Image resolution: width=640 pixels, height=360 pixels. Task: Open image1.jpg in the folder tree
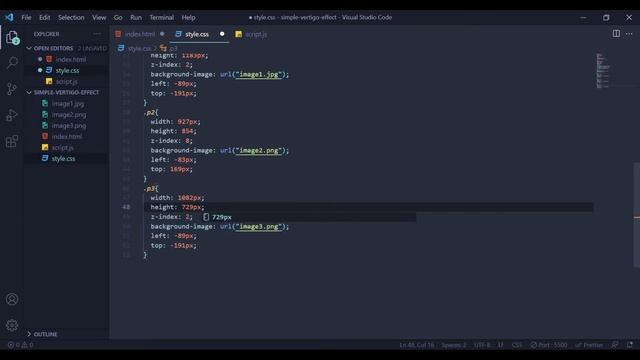click(x=68, y=104)
